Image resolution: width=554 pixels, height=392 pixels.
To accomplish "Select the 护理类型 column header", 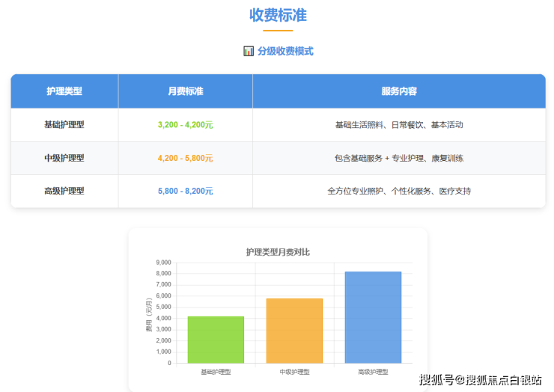I will 64,91.
